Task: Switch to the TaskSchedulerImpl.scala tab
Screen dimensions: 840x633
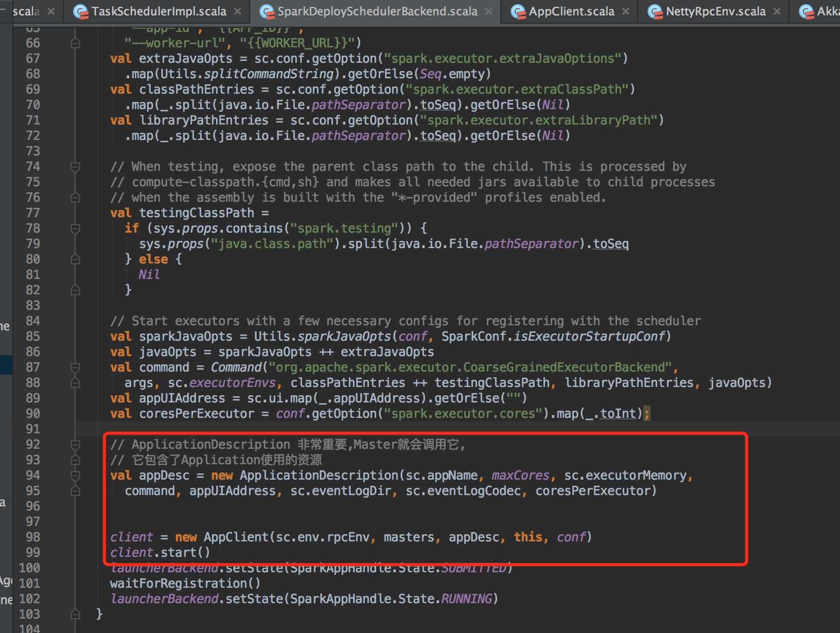Action: (159, 11)
